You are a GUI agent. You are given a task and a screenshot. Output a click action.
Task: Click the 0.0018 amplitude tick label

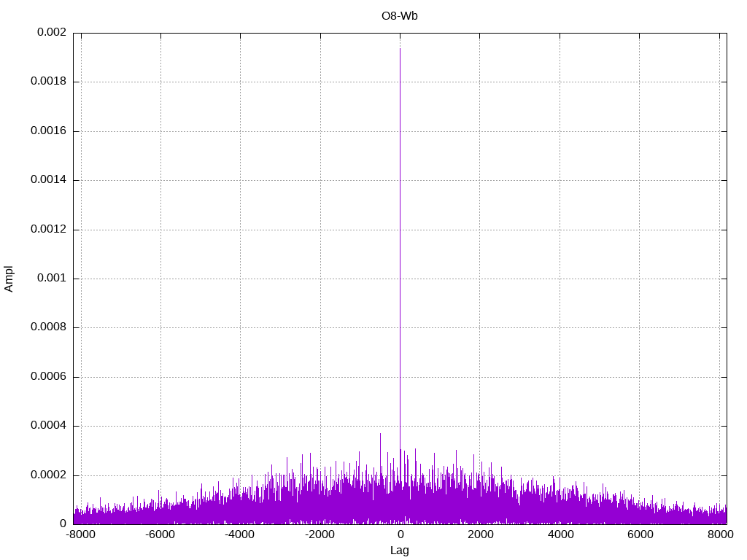pyautogui.click(x=48, y=82)
